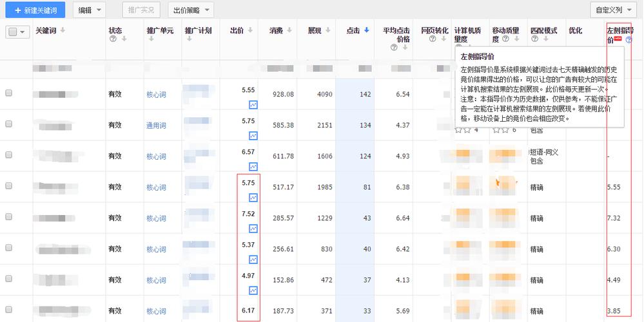The width and height of the screenshot is (644, 322).
Task: Click guide price 3.85
Action: tap(614, 311)
